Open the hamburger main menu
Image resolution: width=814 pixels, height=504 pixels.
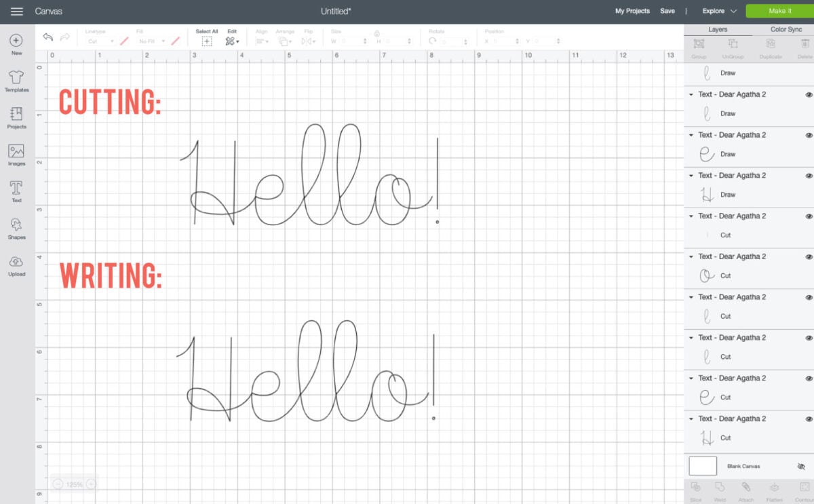(x=17, y=11)
